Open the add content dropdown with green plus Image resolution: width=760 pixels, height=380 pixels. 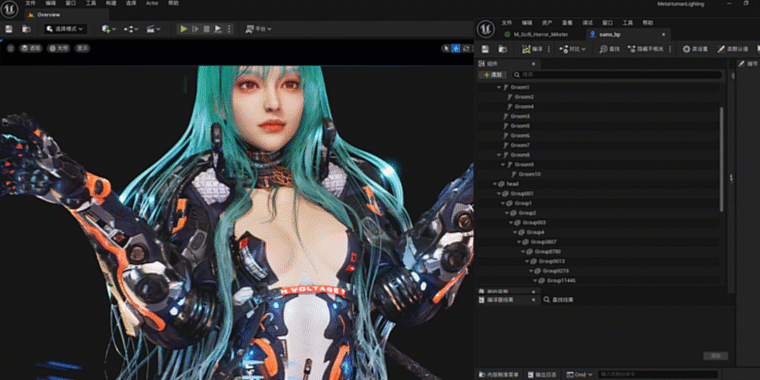point(109,29)
